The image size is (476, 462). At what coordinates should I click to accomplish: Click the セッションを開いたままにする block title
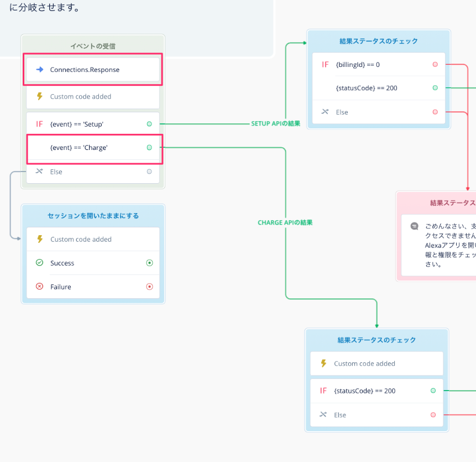pyautogui.click(x=93, y=216)
